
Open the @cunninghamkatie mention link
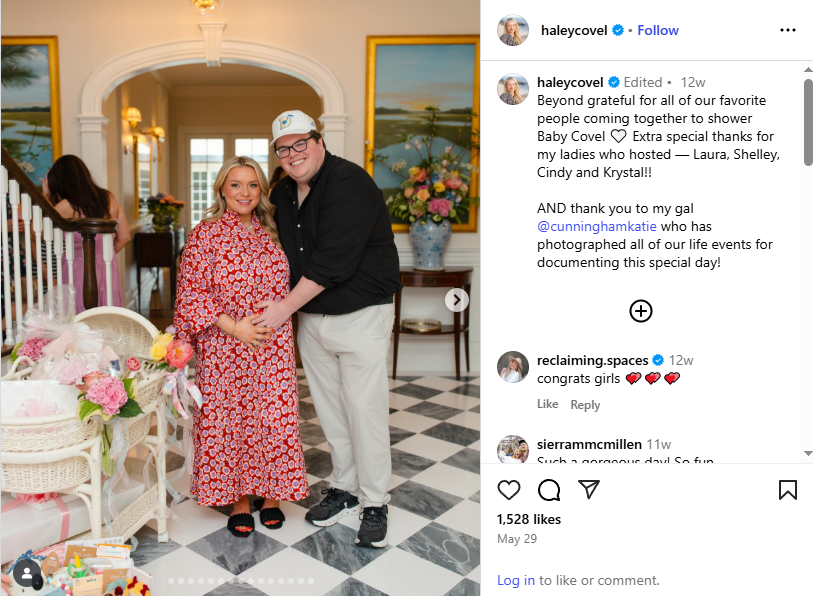597,226
